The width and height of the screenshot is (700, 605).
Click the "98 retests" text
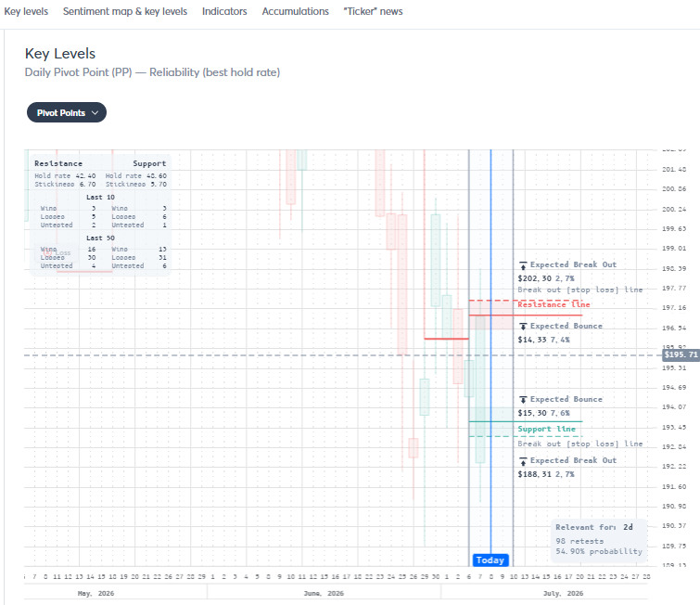tap(579, 541)
